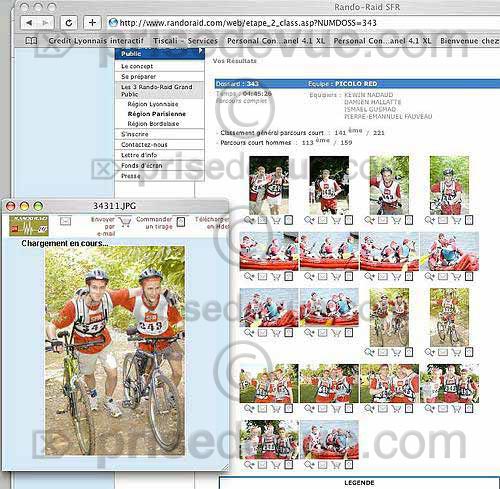
Task: Open the Credit Lyonnais interactif bookmark
Action: coord(96,41)
